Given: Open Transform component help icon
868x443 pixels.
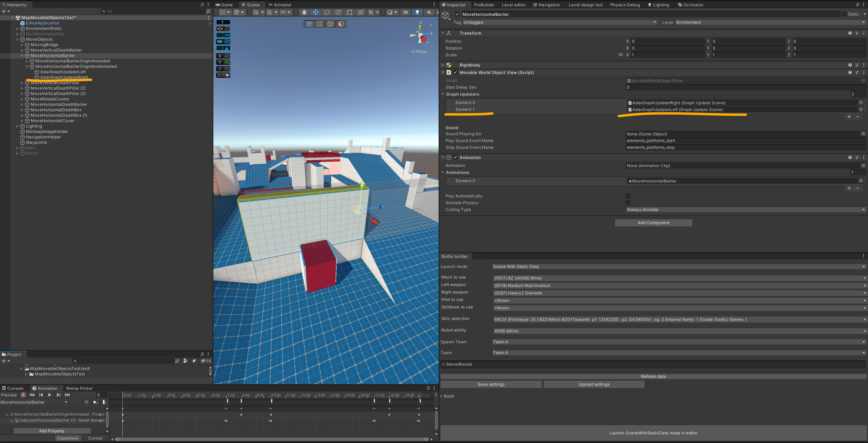Looking at the screenshot, I should [850, 33].
